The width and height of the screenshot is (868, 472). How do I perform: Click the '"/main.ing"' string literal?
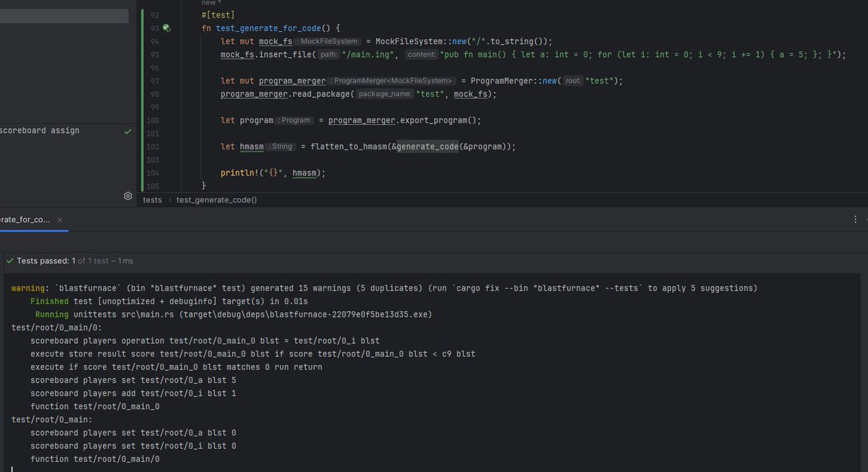pos(367,54)
